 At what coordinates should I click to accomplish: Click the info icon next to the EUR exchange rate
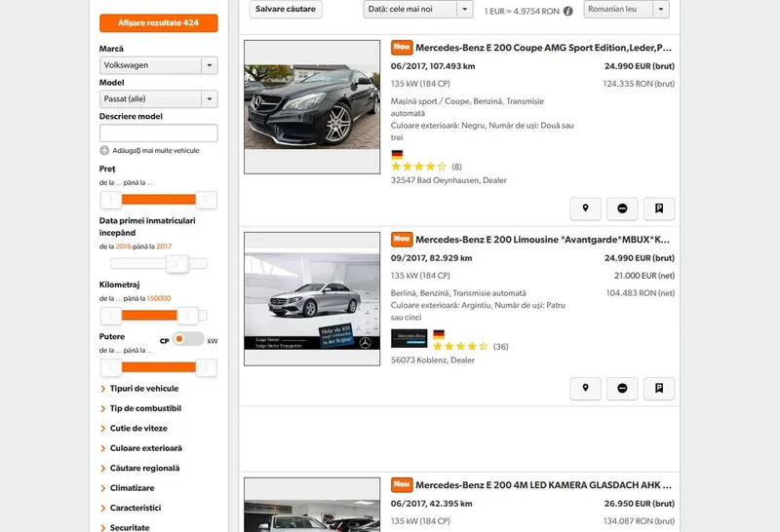click(x=568, y=11)
